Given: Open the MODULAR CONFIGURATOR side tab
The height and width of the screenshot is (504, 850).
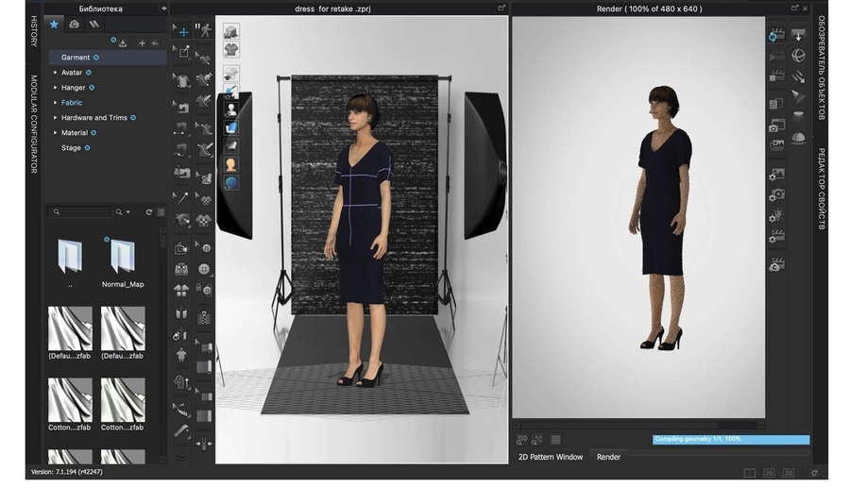Looking at the screenshot, I should (34, 124).
